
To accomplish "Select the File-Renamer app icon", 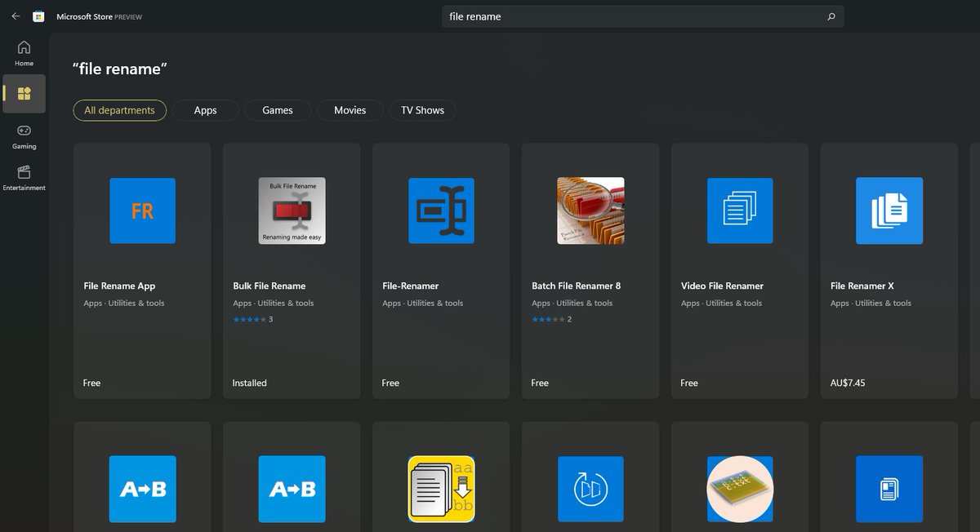I will pos(441,211).
